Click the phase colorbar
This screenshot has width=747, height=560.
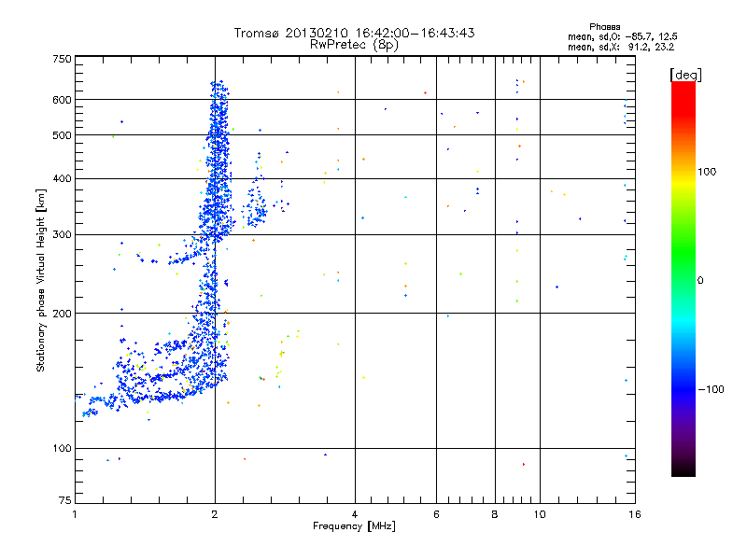click(684, 279)
